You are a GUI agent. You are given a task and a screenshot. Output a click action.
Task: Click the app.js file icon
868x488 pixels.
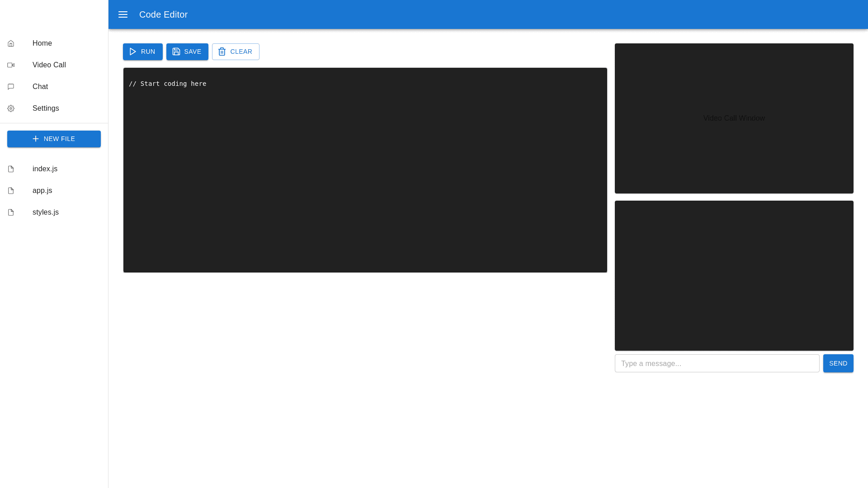tap(11, 191)
